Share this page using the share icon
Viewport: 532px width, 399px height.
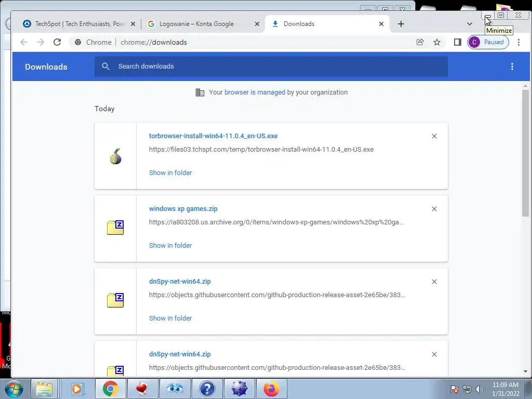pyautogui.click(x=420, y=42)
